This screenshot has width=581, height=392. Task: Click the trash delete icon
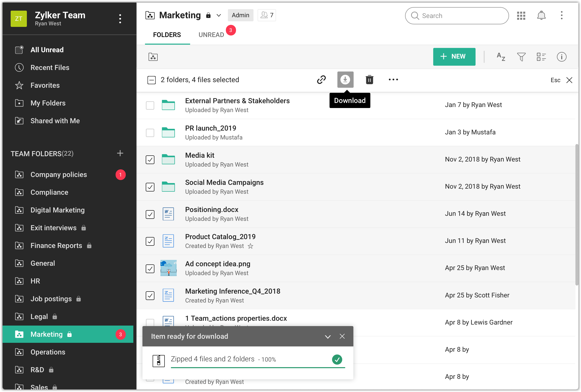[369, 80]
